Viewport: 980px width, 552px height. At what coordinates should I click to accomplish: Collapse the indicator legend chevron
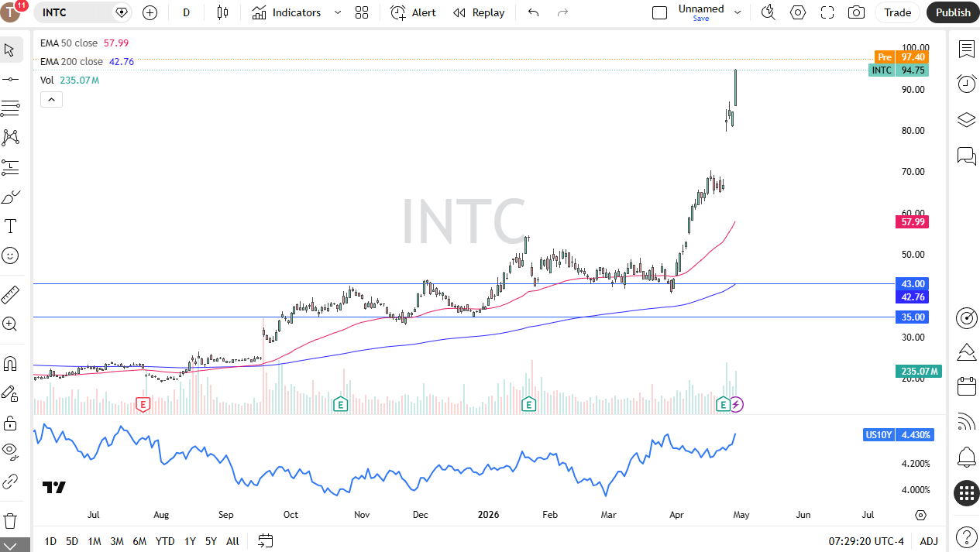tap(51, 99)
